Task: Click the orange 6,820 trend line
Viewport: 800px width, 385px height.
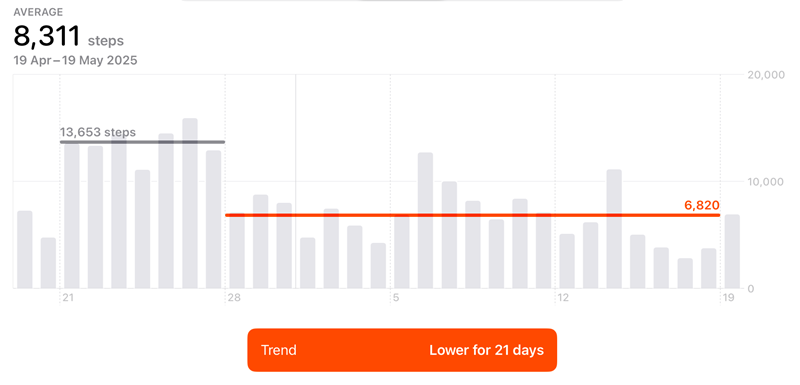Action: click(x=472, y=215)
